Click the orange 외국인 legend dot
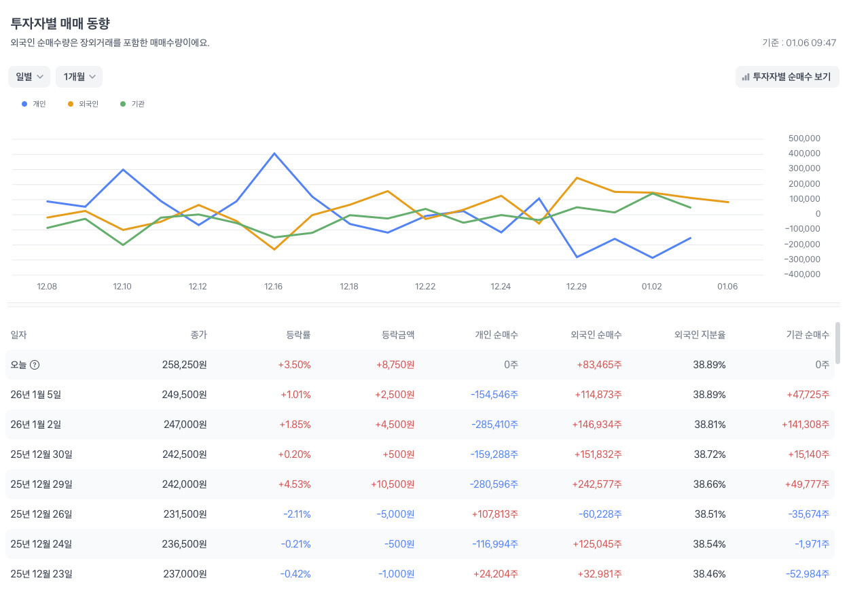The width and height of the screenshot is (868, 606). 71,104
